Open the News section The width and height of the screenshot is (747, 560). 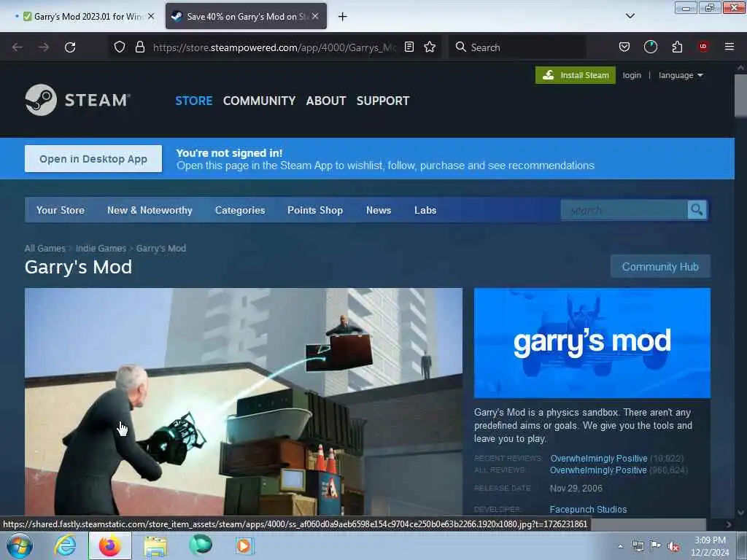[379, 210]
